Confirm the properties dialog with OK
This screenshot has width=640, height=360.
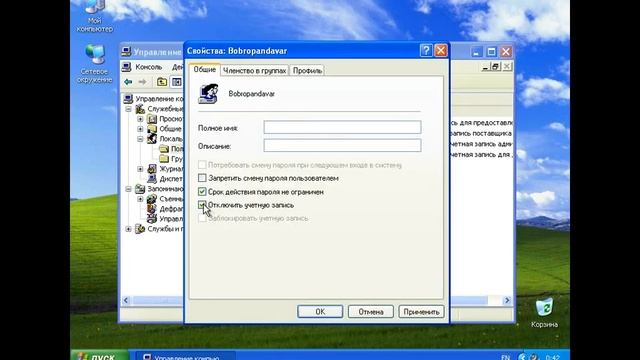[320, 311]
